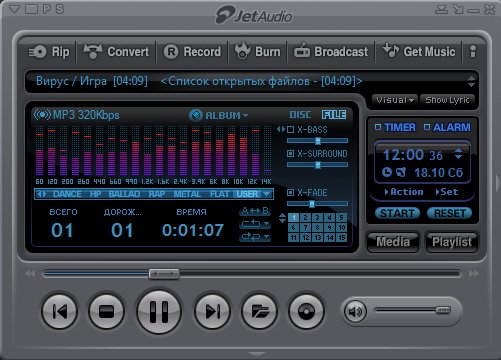Open the equalizer preset dropdown arrow

267,194
